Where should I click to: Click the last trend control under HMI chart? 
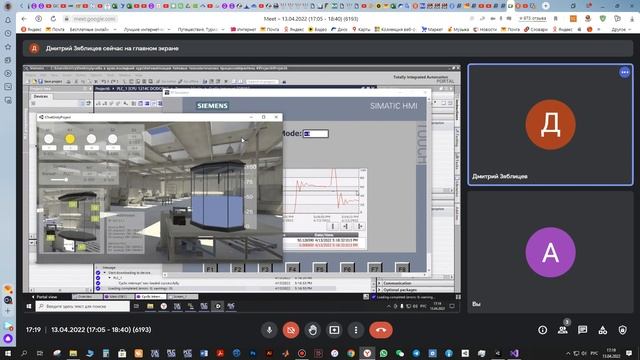(360, 226)
